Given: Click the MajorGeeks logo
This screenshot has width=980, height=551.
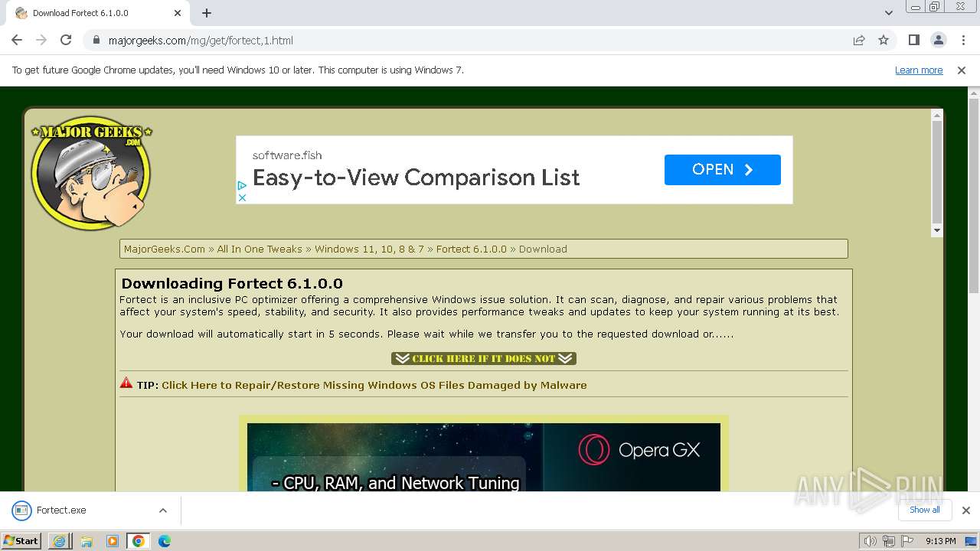Looking at the screenshot, I should pos(92,173).
